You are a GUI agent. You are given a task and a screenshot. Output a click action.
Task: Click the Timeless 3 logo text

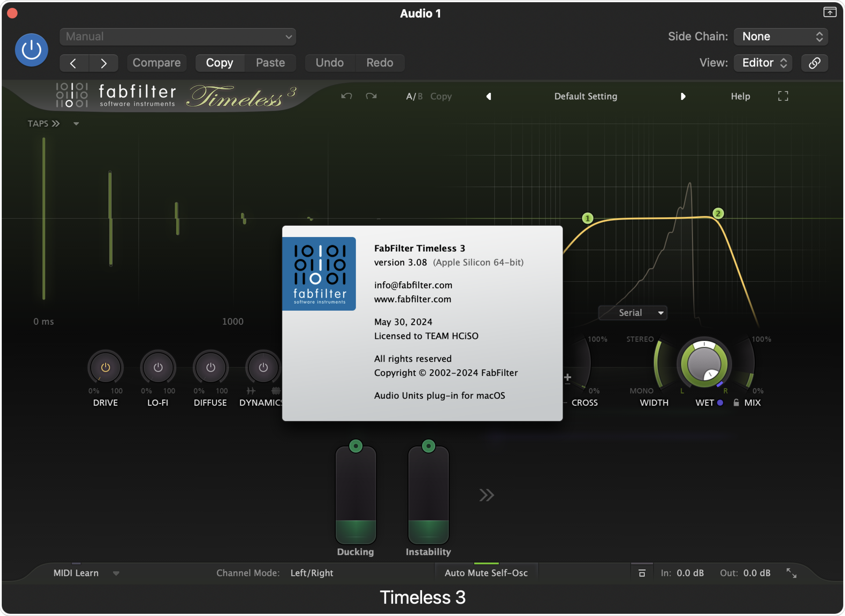point(242,96)
